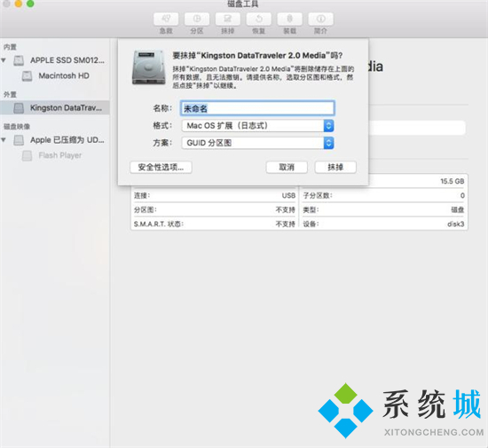Collapse the APPLE SSD disclosure triangle
Viewport: 488px width, 448px height.
click(x=4, y=60)
